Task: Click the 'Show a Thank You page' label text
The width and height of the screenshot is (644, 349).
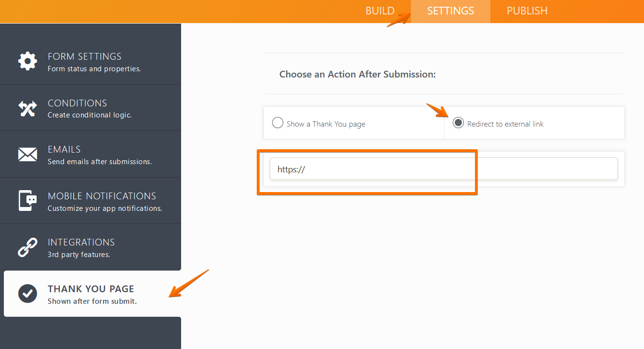Action: 326,124
